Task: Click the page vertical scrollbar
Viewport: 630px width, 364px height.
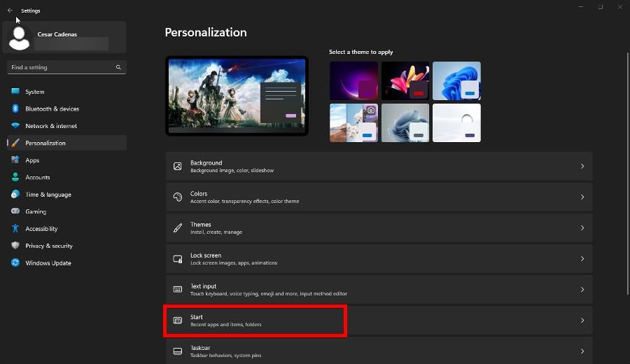Action: (628, 174)
